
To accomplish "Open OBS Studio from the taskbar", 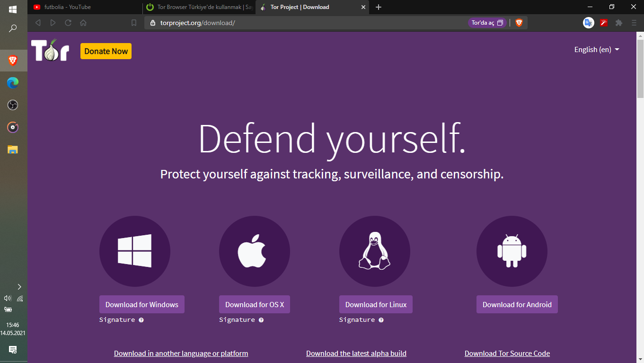I will [x=13, y=105].
